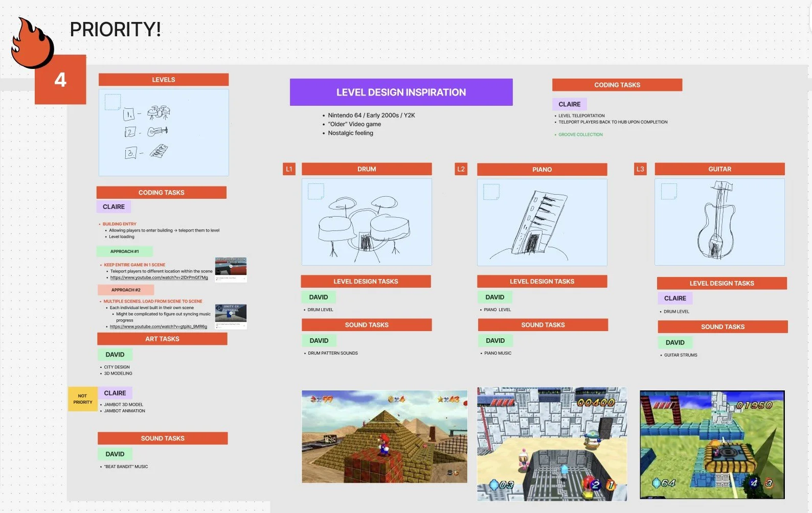
Task: Select the SOUND TASKS header above GUITAR STRUMS
Action: coord(723,327)
